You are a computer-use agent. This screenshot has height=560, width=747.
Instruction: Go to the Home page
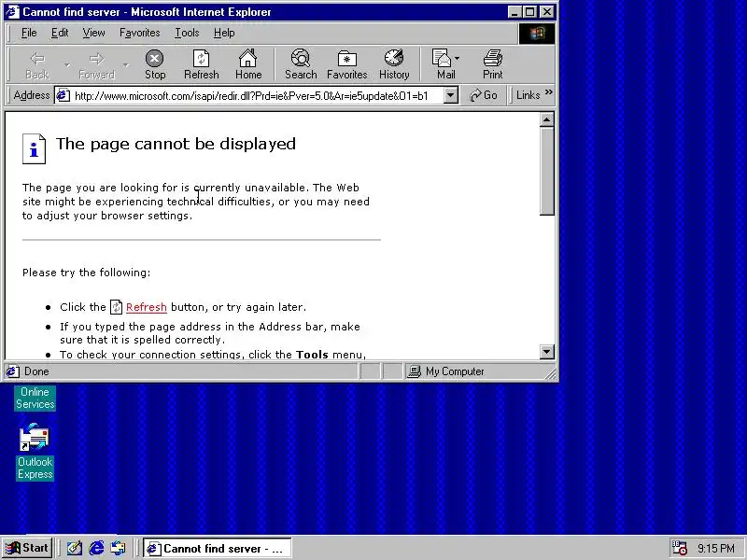(x=248, y=64)
